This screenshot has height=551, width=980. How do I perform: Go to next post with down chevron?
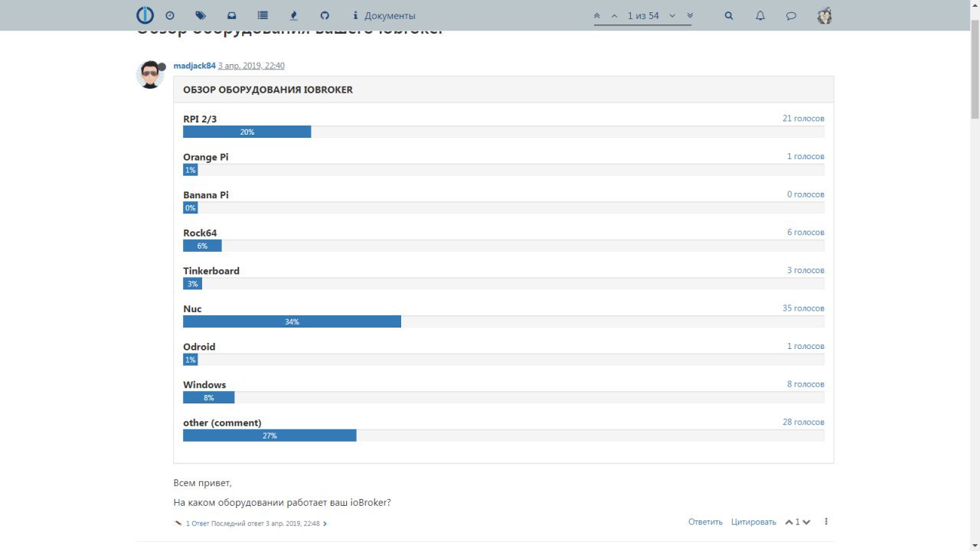point(672,15)
